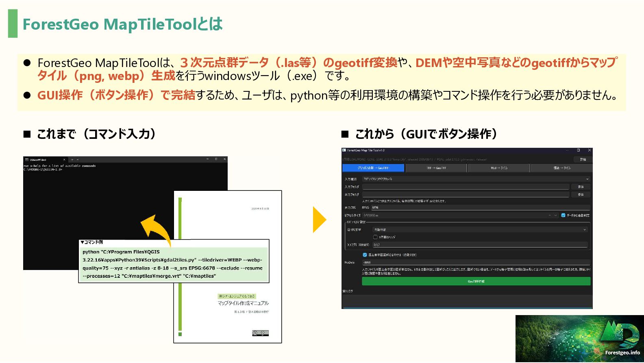Click the Forestgeo.info logo image
Viewport: 644px width, 363px height.
(580, 339)
